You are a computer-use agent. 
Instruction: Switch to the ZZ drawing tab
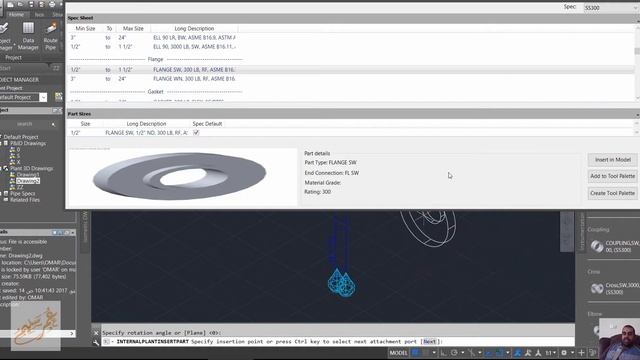coord(56,68)
